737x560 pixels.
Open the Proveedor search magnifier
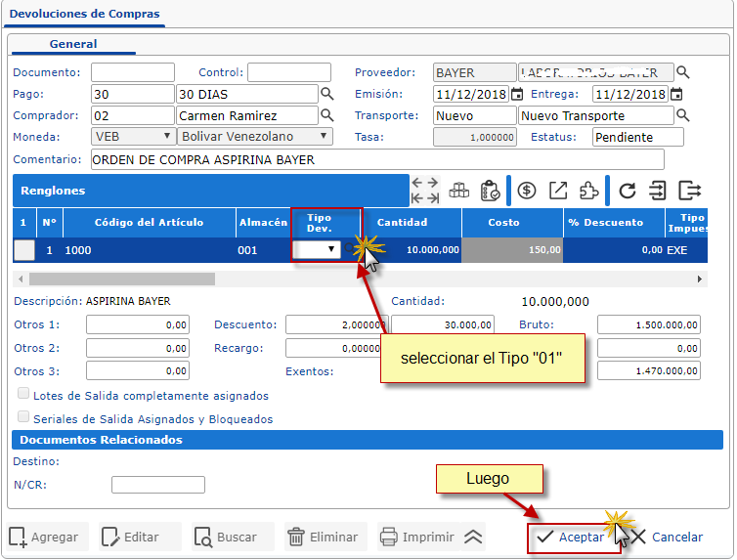click(683, 72)
